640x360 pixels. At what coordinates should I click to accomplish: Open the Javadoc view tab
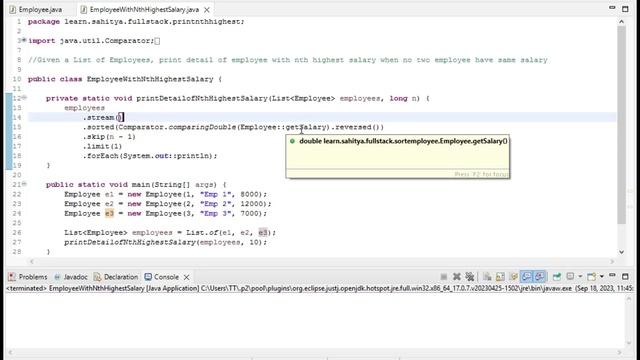pos(71,277)
